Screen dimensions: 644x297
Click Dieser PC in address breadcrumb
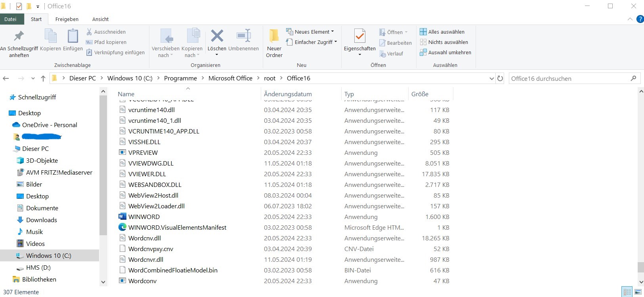click(82, 78)
